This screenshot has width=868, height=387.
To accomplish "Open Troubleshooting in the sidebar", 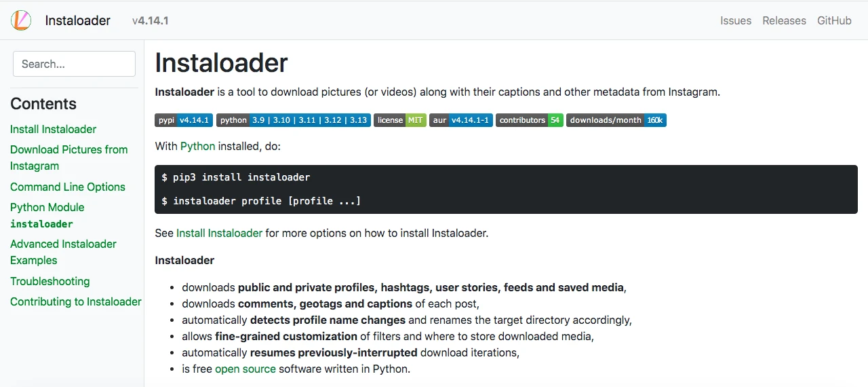I will click(x=50, y=281).
